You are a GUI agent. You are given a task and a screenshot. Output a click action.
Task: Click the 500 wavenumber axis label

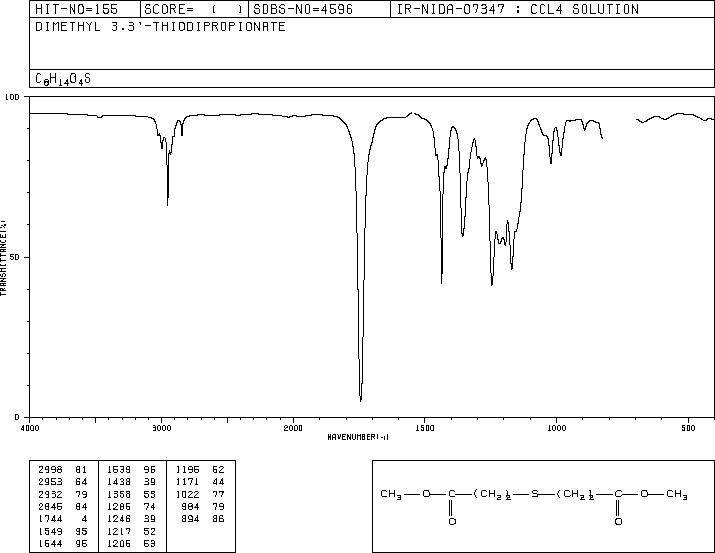[x=688, y=428]
